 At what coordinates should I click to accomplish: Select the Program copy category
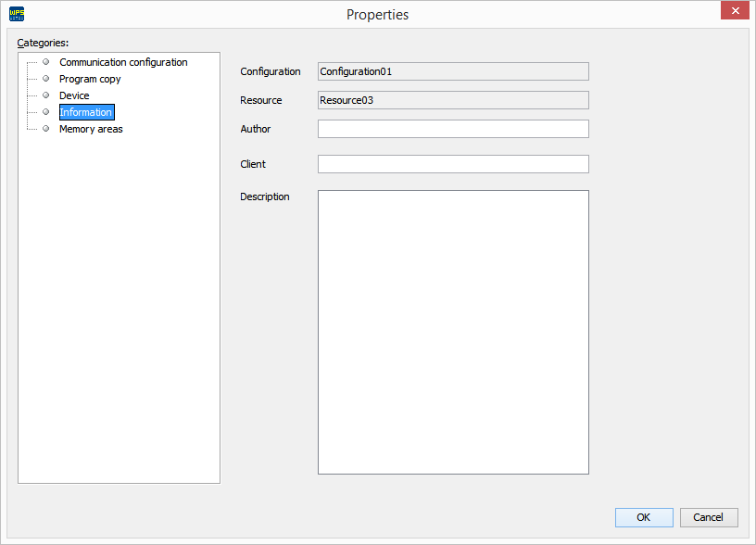click(90, 78)
